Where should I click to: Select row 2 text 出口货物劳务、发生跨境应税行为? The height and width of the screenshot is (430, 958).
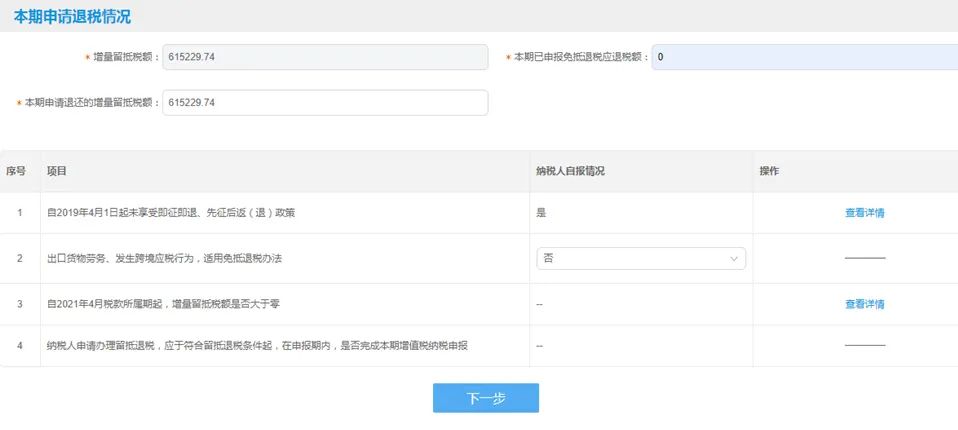(120, 258)
